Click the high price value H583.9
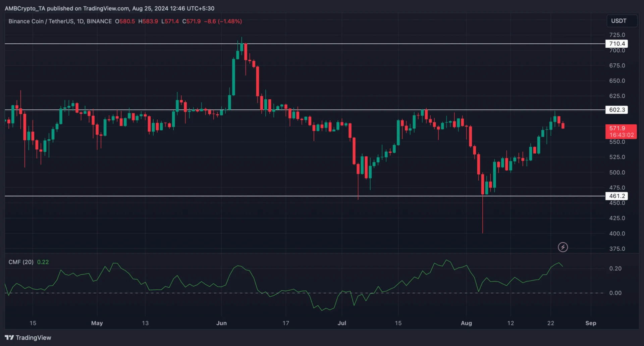This screenshot has width=644, height=346. point(148,21)
